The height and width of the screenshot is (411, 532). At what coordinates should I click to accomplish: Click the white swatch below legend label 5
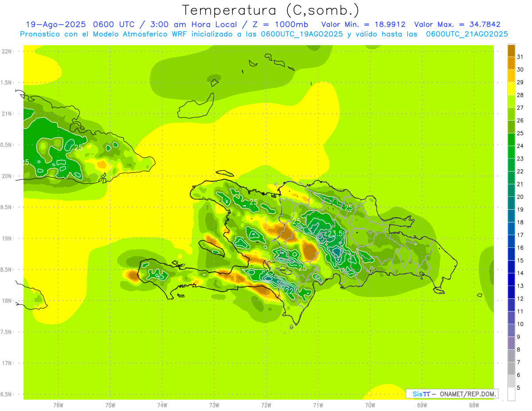(511, 394)
